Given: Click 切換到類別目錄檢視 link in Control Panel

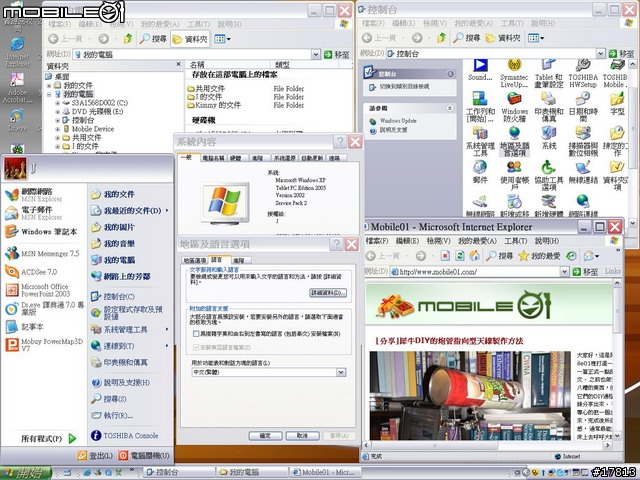Looking at the screenshot, I should point(404,87).
